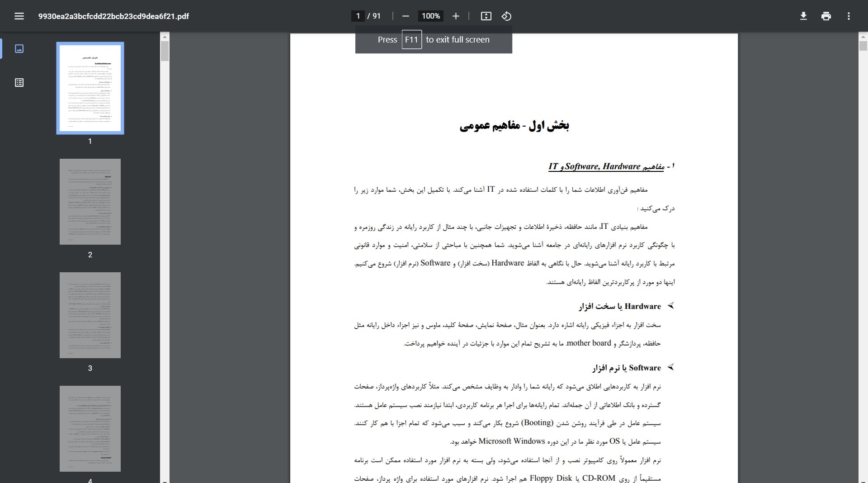Select page 3 from the sidebar
868x483 pixels.
click(90, 315)
